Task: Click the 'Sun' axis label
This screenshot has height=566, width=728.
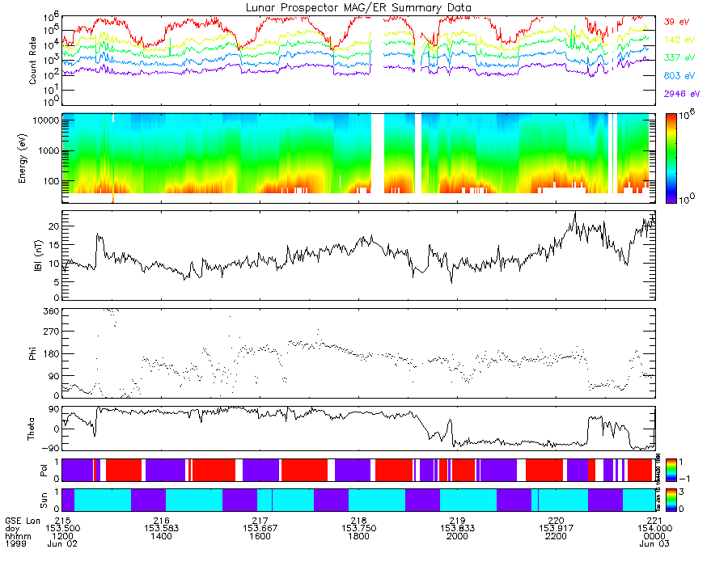Action: coord(44,501)
